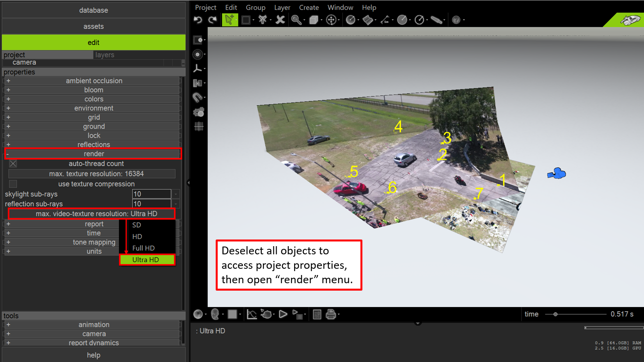Image resolution: width=644 pixels, height=362 pixels.
Task: Click the play animation button
Action: (x=283, y=314)
